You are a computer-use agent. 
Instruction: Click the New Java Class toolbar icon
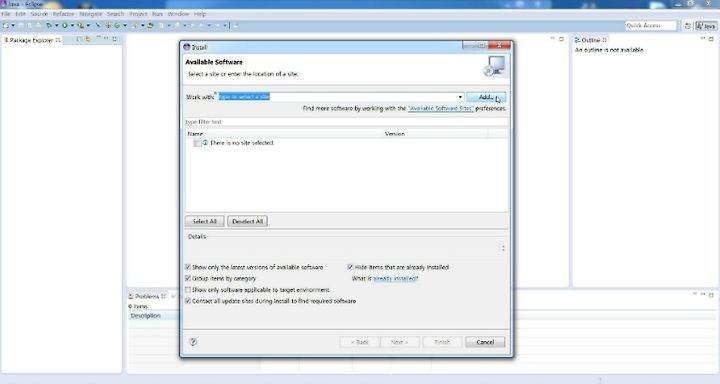[117, 25]
